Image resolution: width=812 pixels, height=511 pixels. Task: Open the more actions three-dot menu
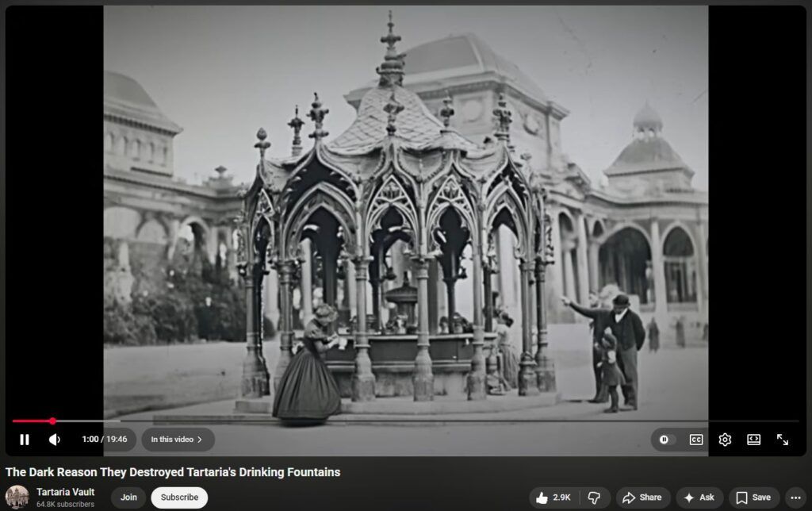pos(796,498)
